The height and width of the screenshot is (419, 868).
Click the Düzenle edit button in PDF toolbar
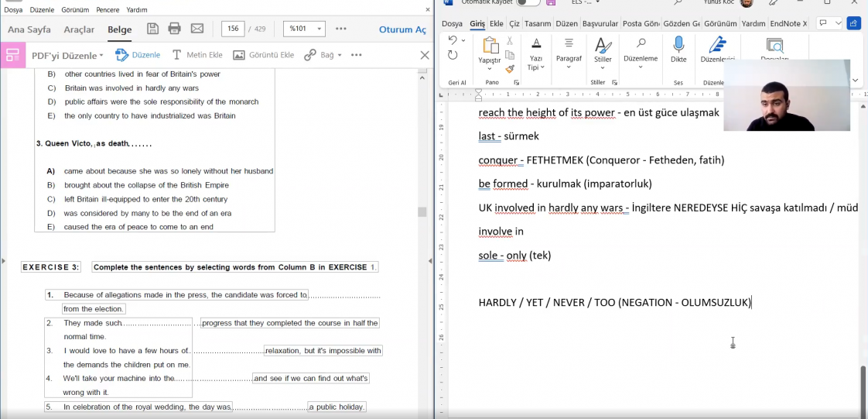(x=138, y=55)
